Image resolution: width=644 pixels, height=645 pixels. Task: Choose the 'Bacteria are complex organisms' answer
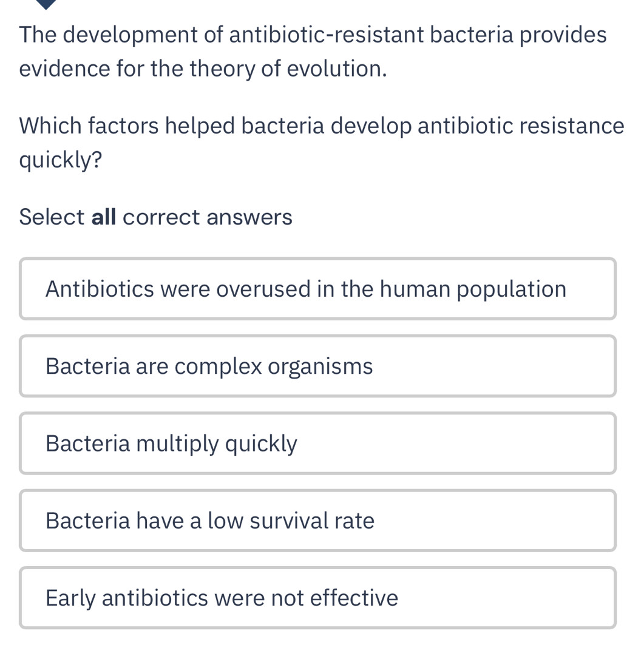(317, 366)
